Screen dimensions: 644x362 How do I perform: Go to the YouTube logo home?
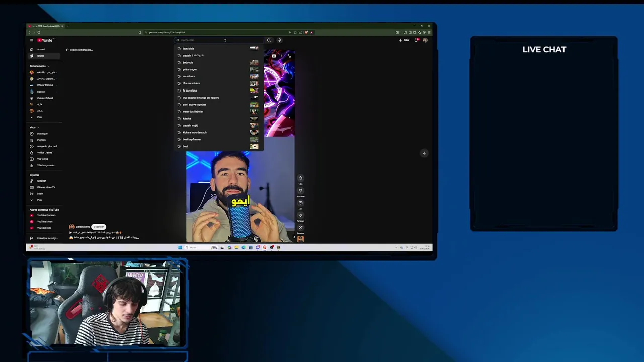pos(45,40)
